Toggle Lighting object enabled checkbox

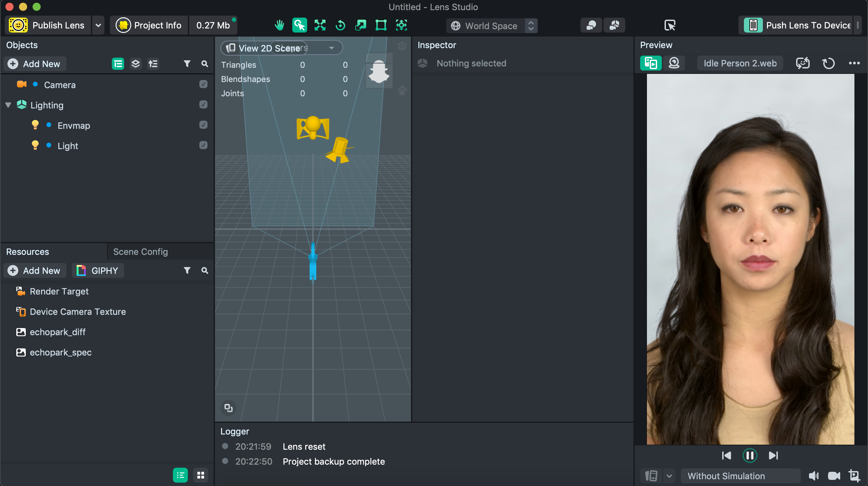click(203, 105)
